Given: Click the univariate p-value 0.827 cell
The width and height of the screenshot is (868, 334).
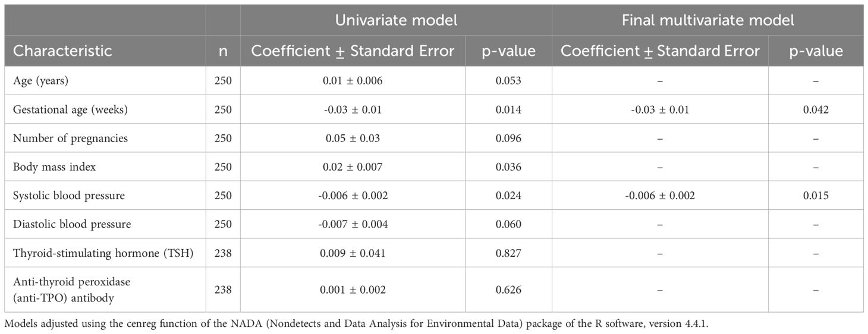Looking at the screenshot, I should point(508,253).
